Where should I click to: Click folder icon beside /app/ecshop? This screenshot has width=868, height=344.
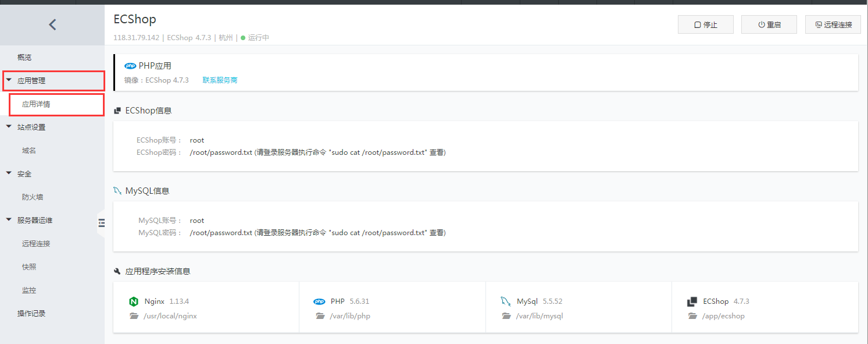pos(692,316)
